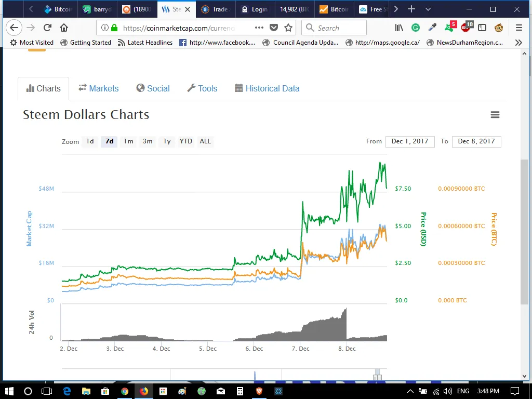Open the Facebook bookmark
The height and width of the screenshot is (399, 532).
coord(217,43)
